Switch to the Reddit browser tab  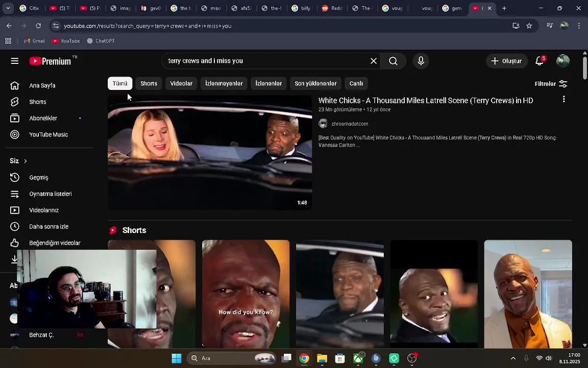[x=332, y=8]
